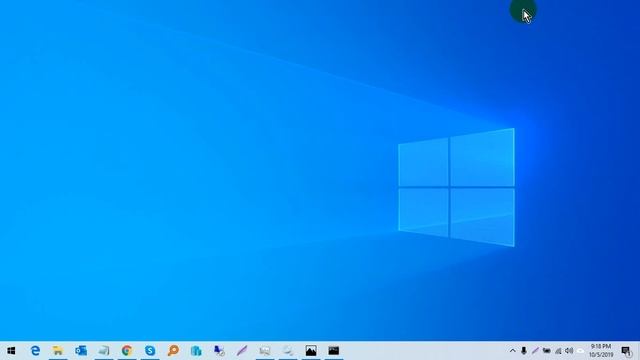Open the Microsoft Store taskbar icon
The image size is (640, 360).
coord(196,351)
